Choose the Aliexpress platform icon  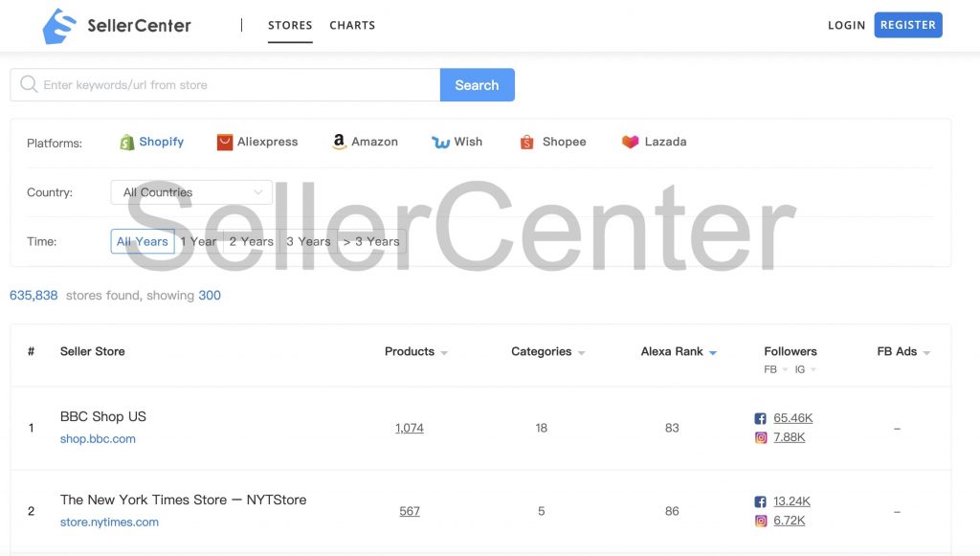(224, 143)
